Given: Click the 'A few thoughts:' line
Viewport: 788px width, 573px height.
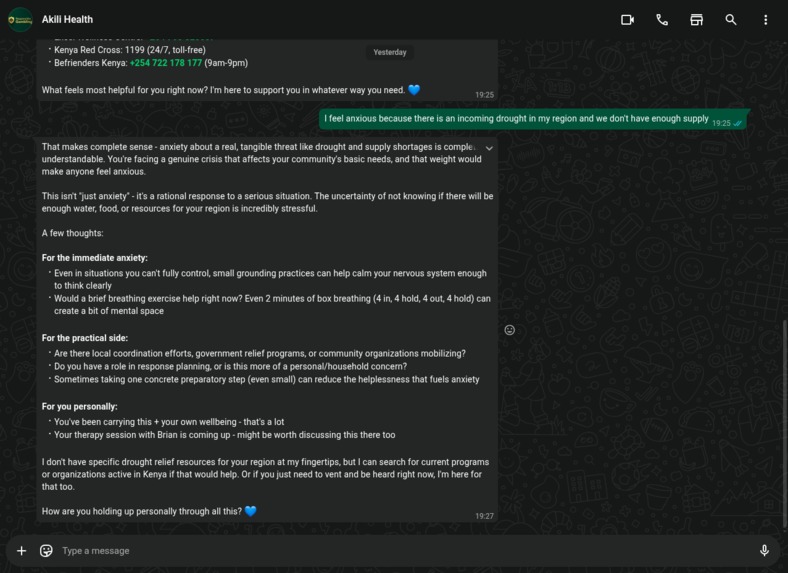Looking at the screenshot, I should coord(72,233).
